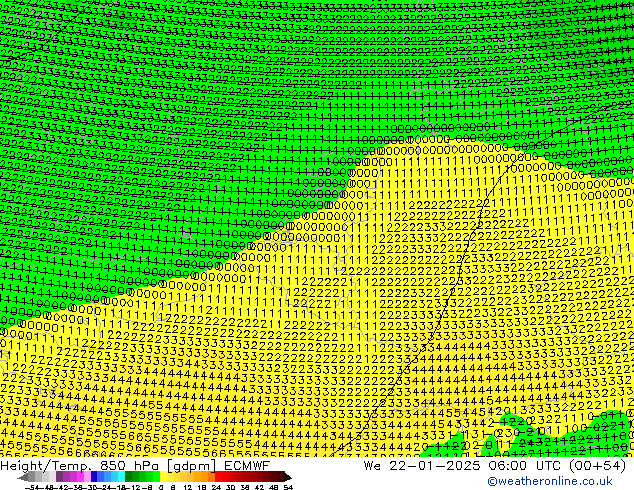This screenshot has height=490, width=634.
Task: Click the 54 legend scale value
Action: [x=288, y=487]
